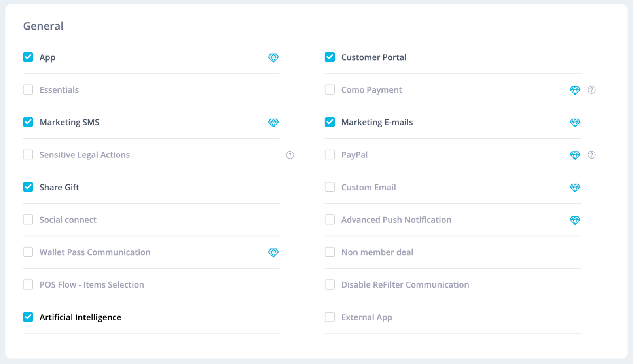Click the help icon next to Como Payment
The image size is (633, 364).
[x=591, y=90]
